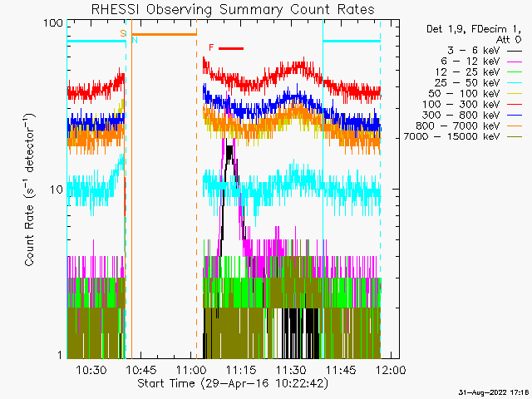Click the orange S marker letter
The image size is (532, 399).
pos(123,33)
